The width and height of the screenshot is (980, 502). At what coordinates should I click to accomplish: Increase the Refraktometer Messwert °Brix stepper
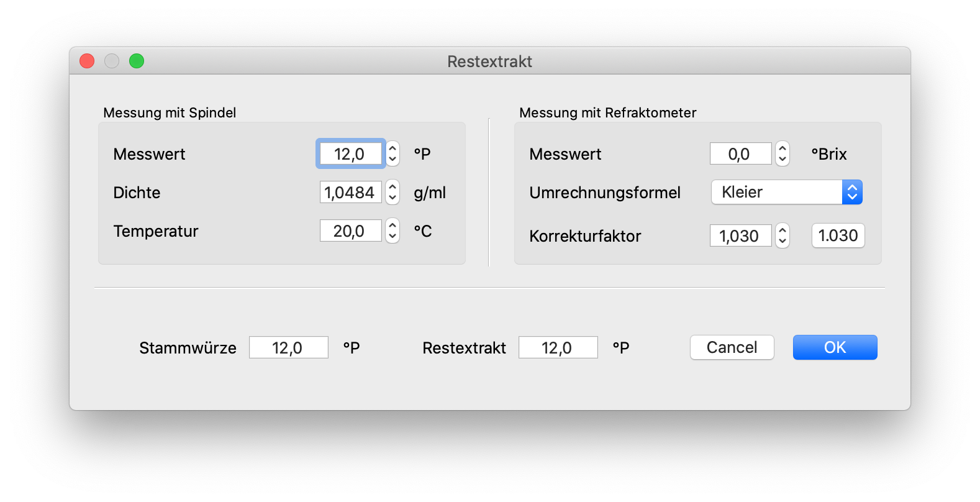point(783,148)
